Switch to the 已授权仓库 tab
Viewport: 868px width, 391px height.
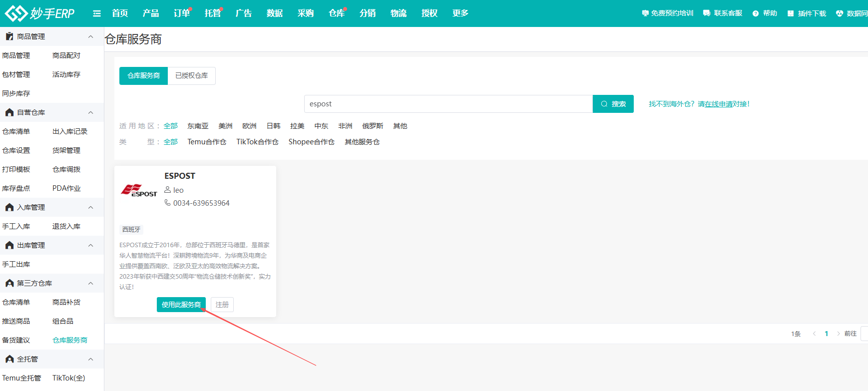192,76
